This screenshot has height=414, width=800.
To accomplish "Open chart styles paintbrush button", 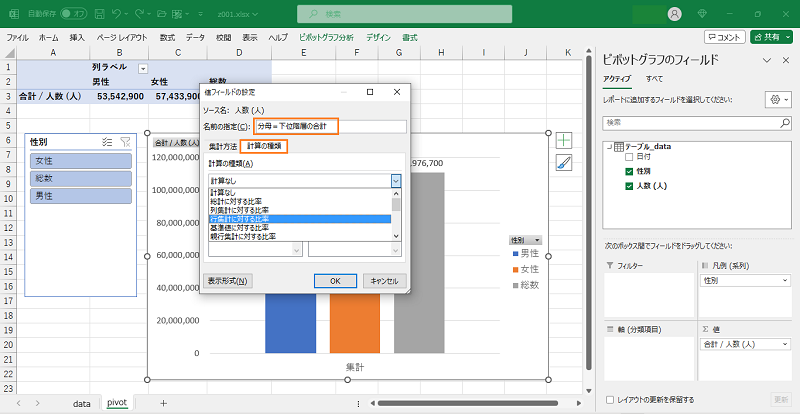I will point(564,164).
